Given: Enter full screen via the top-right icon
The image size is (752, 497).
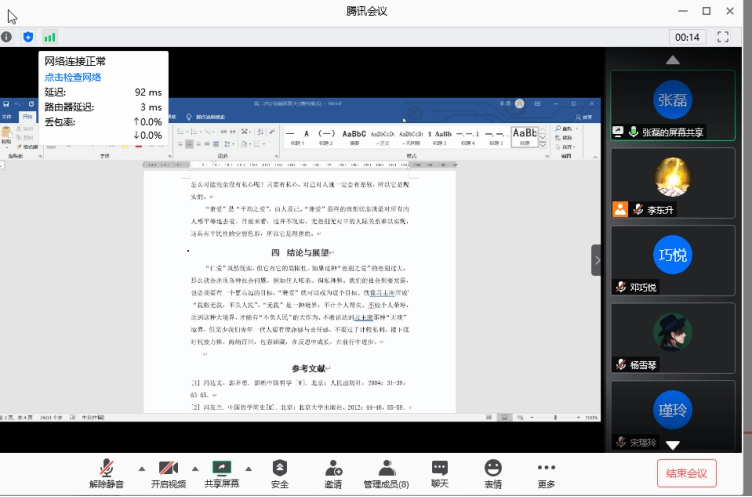Looking at the screenshot, I should 725,37.
